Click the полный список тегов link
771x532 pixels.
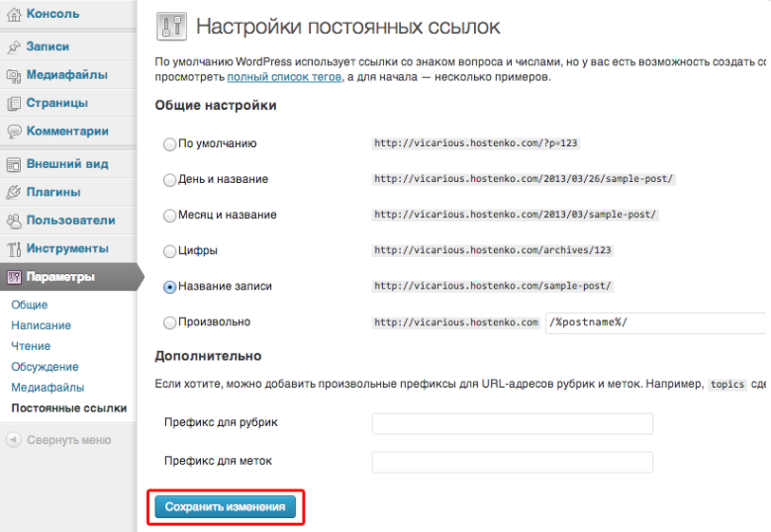(284, 77)
